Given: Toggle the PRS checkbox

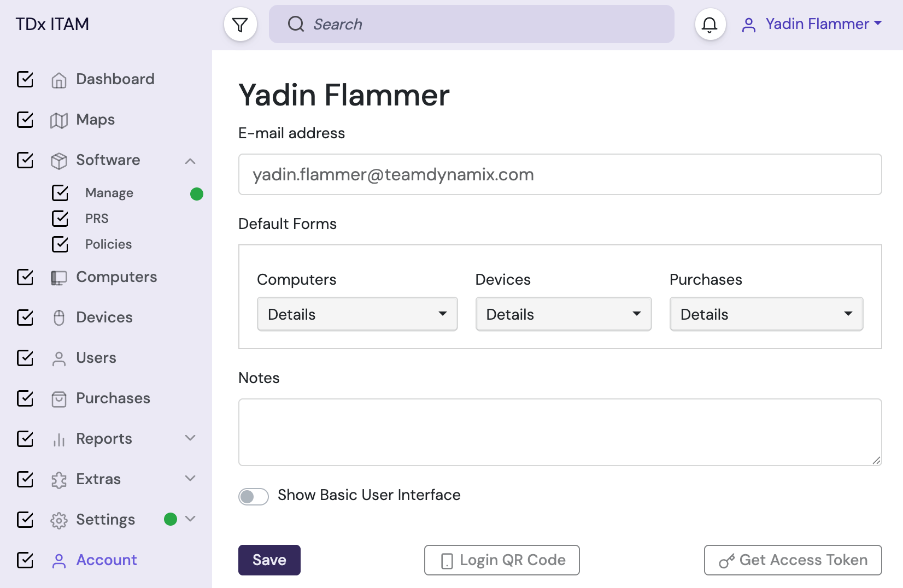Looking at the screenshot, I should pyautogui.click(x=60, y=218).
